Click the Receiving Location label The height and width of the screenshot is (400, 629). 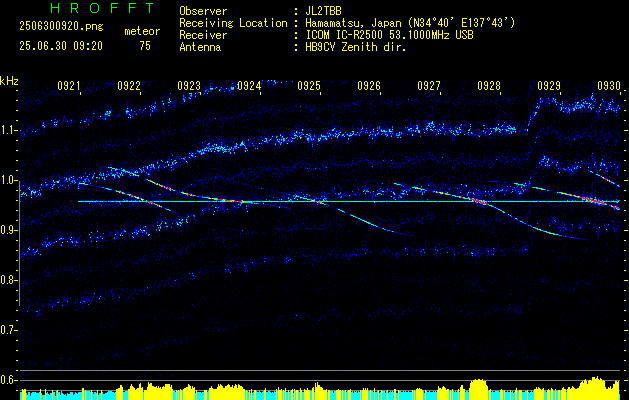click(233, 23)
